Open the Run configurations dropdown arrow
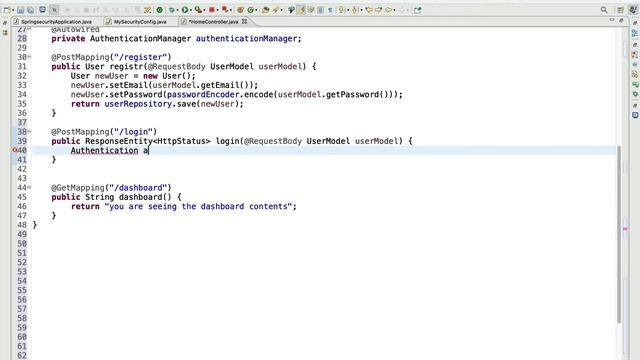This screenshot has height=360, width=640. click(191, 10)
